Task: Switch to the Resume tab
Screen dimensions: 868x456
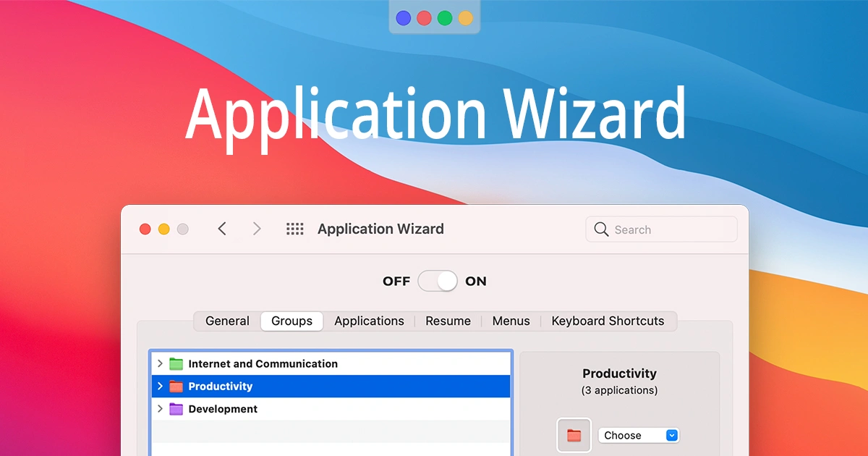Action: click(448, 321)
